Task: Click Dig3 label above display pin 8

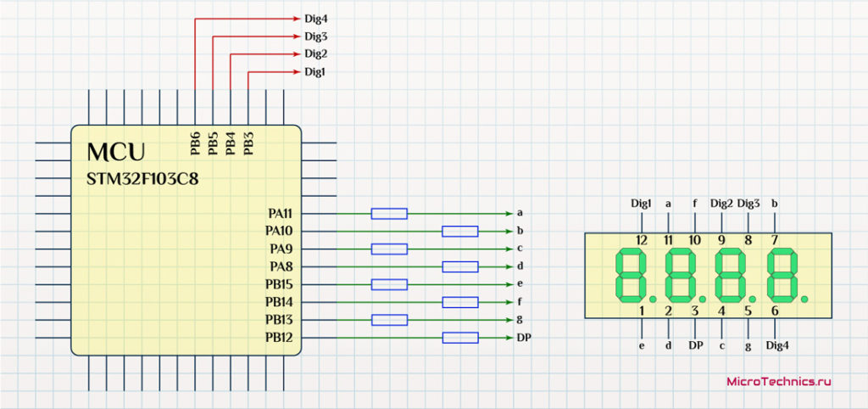Action: coord(748,204)
